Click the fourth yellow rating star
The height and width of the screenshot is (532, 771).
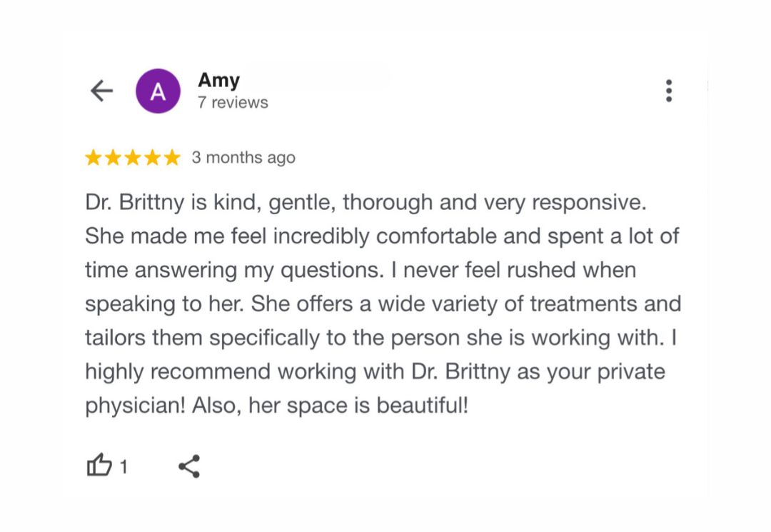(x=152, y=158)
